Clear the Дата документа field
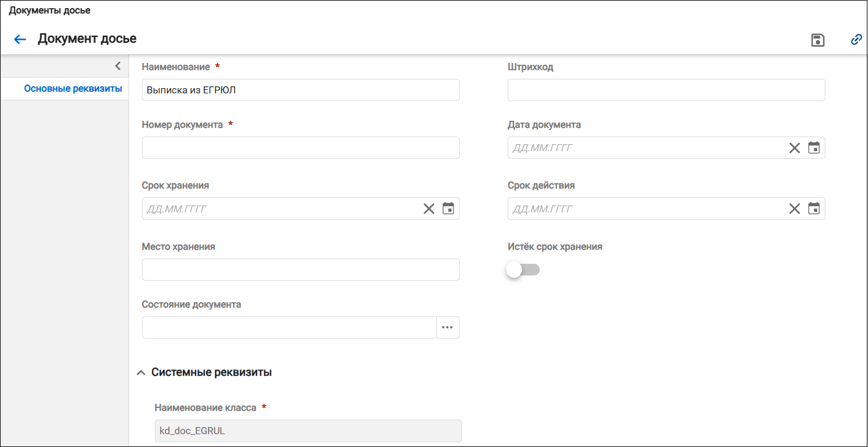Screen dimensions: 868x447 pyautogui.click(x=794, y=148)
